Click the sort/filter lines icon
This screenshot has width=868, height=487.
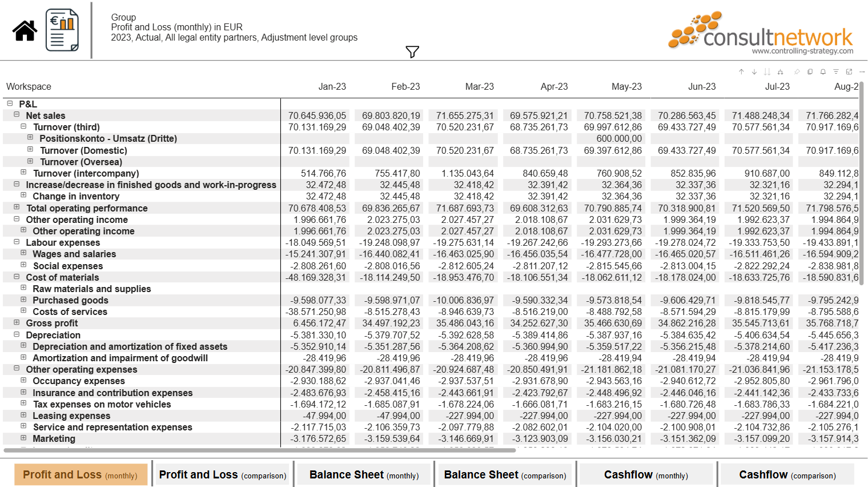pos(836,71)
